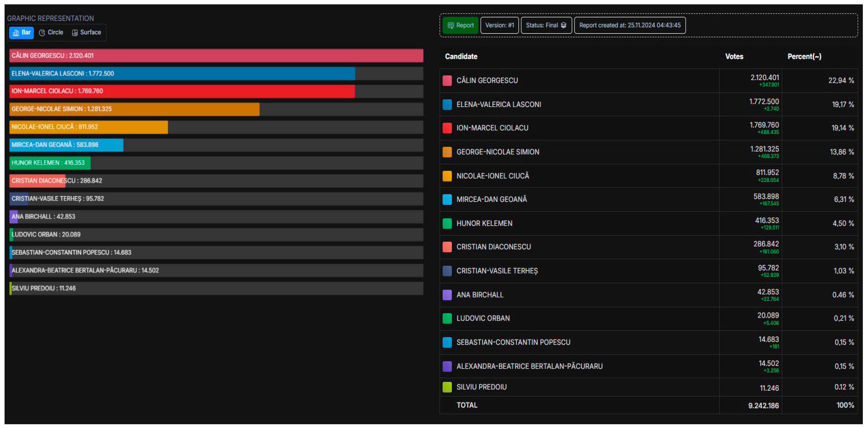Image resolution: width=868 pixels, height=428 pixels.
Task: Click George-Nicolae Simion's orange swatch in the table
Action: click(447, 152)
